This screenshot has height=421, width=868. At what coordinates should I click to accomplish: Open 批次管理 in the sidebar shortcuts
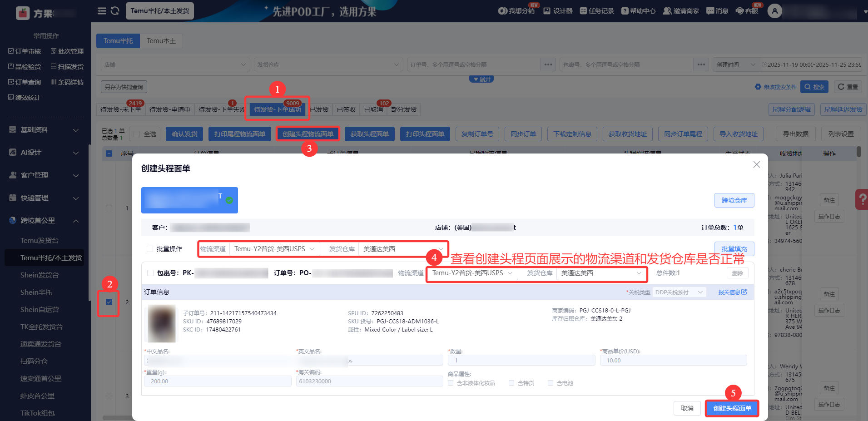67,51
